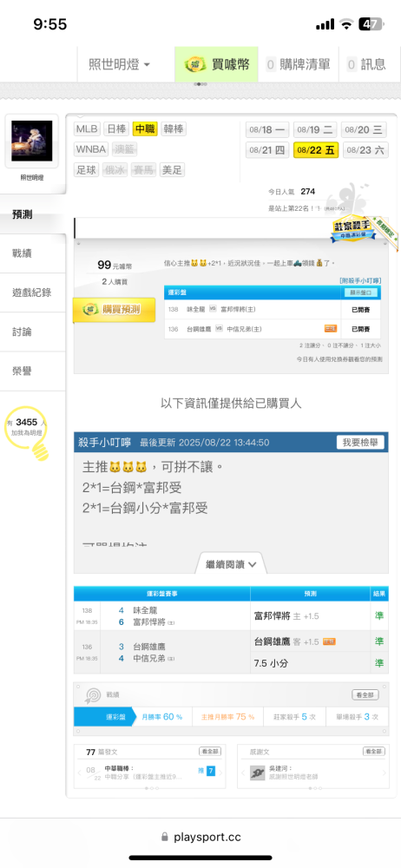Open the 預測 sidebar tab
Screen dimensions: 401x868
pyautogui.click(x=33, y=214)
